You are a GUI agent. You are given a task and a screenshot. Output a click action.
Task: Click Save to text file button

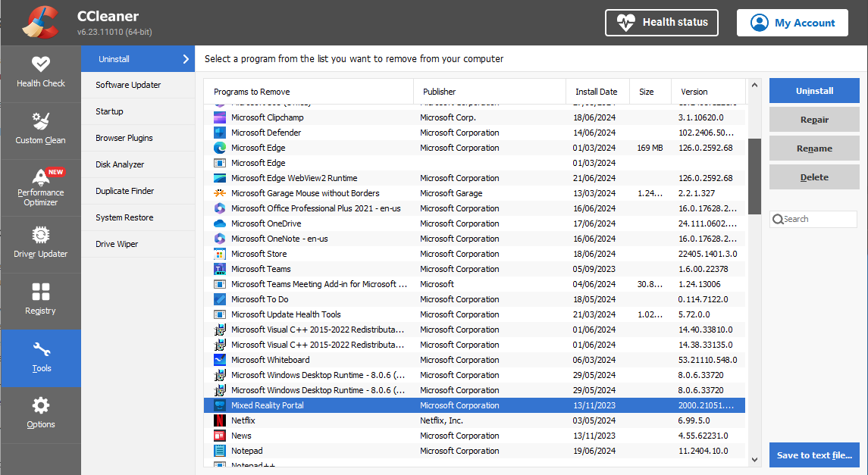coord(814,455)
